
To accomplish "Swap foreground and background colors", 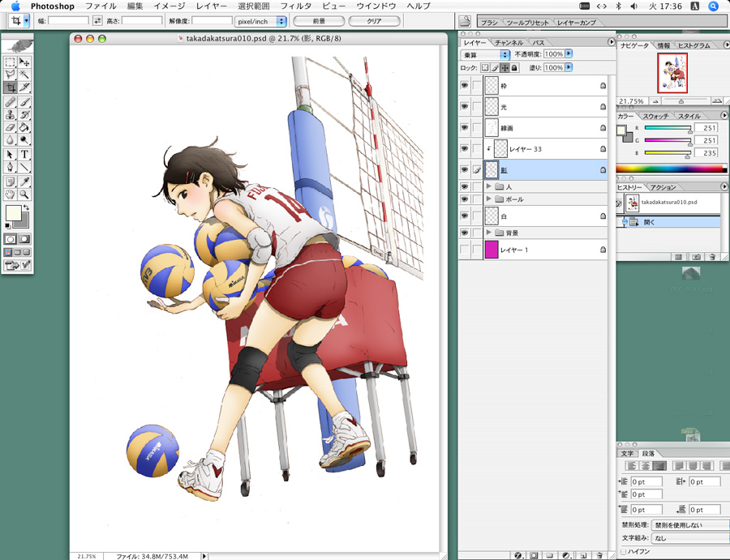I will tap(27, 207).
